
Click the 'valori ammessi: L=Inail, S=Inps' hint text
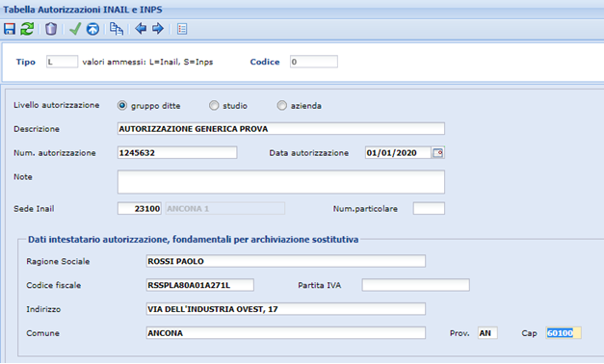tap(147, 62)
